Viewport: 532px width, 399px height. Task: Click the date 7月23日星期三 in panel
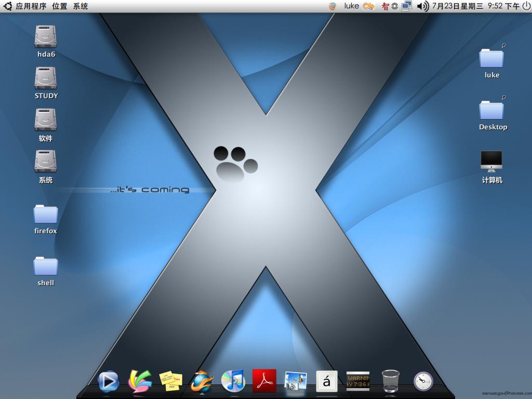tap(457, 6)
